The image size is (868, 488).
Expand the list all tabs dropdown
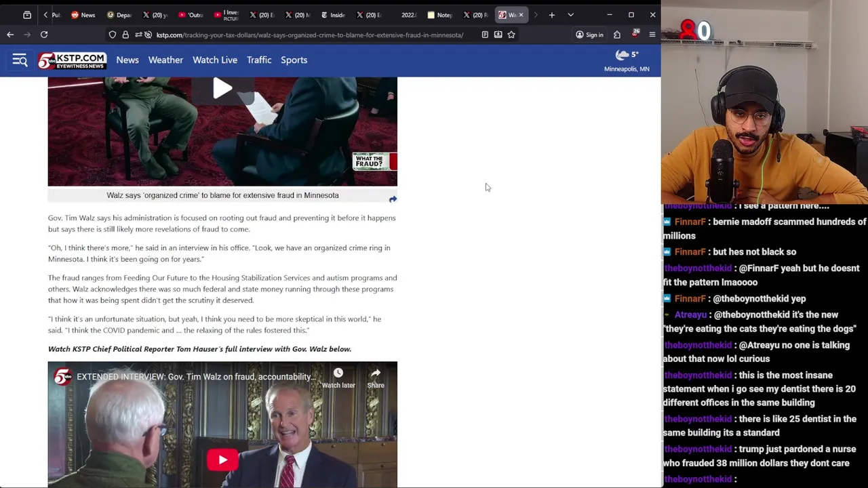570,15
